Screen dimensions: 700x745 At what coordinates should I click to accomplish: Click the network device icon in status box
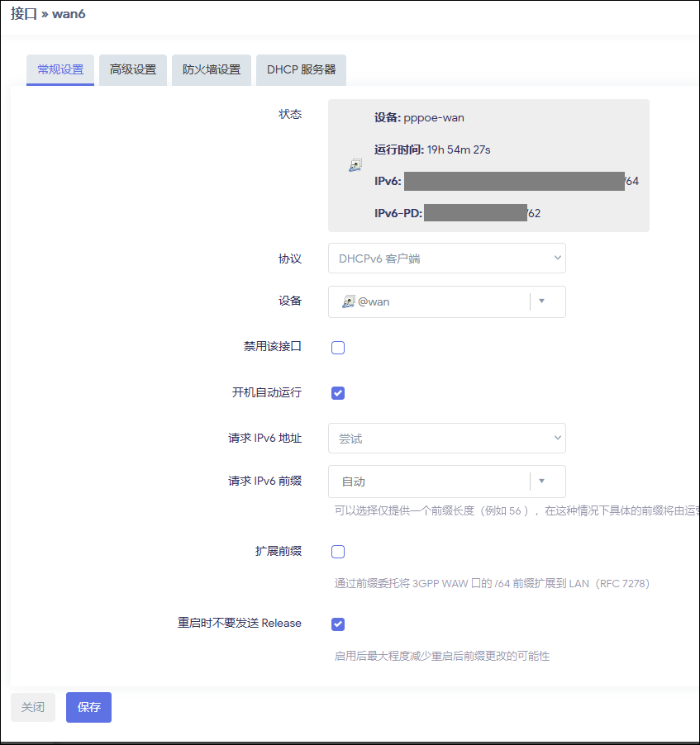(x=355, y=165)
